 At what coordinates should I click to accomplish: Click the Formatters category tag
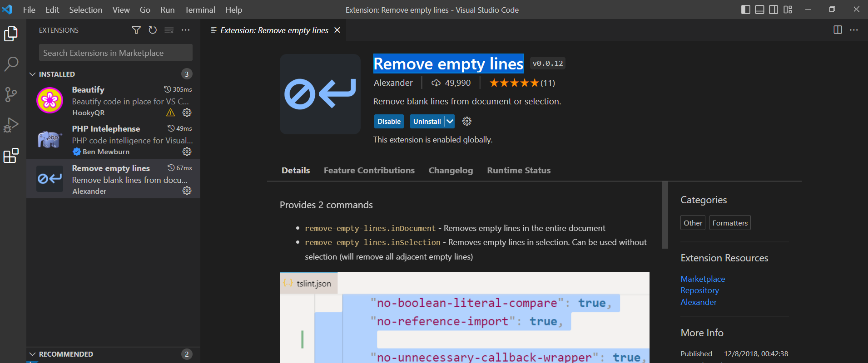[730, 223]
